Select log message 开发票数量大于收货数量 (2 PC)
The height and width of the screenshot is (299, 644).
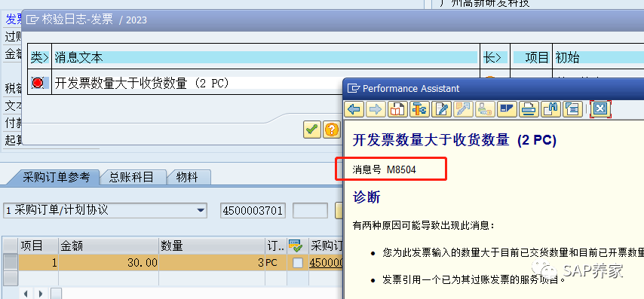tap(142, 83)
